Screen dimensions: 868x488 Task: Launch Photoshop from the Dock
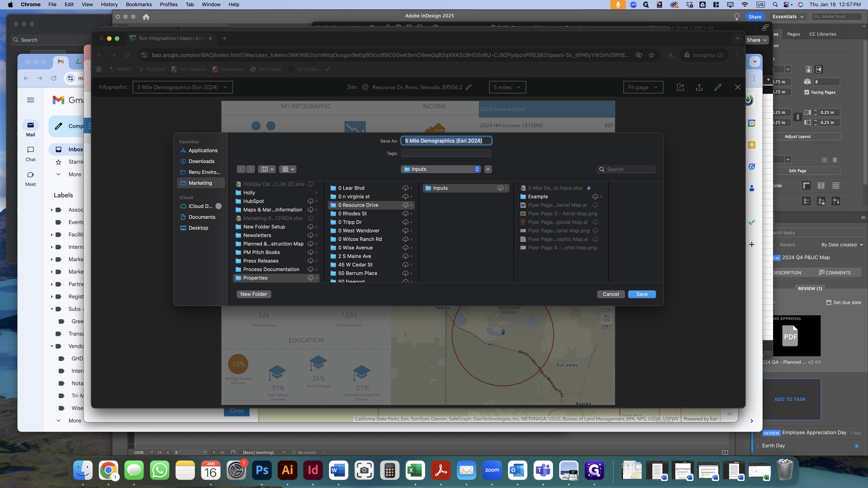pyautogui.click(x=262, y=470)
